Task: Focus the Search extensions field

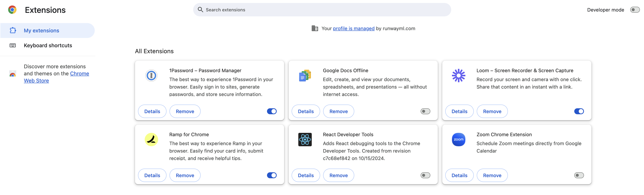Action: [322, 10]
